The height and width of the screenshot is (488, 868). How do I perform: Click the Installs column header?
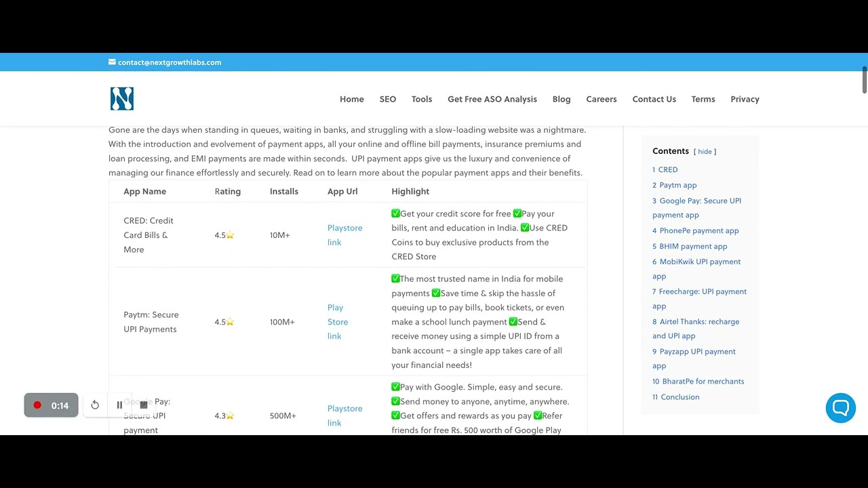click(x=284, y=192)
